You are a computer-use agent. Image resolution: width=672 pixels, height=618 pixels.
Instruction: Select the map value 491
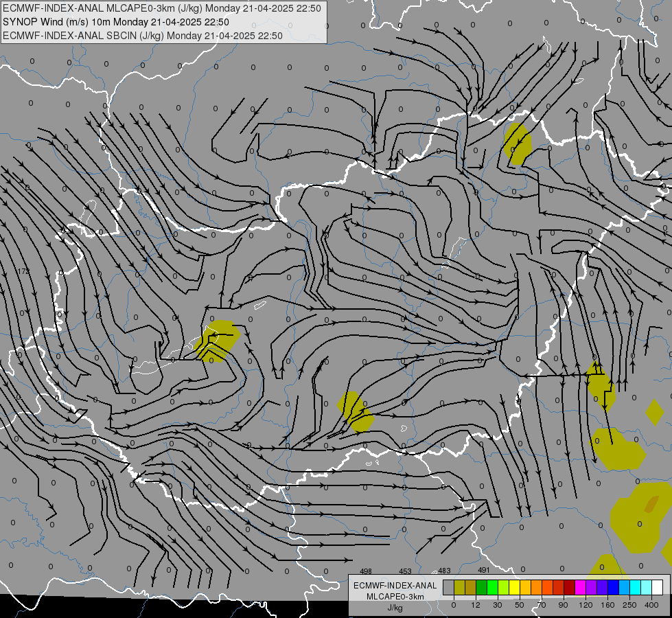click(483, 570)
